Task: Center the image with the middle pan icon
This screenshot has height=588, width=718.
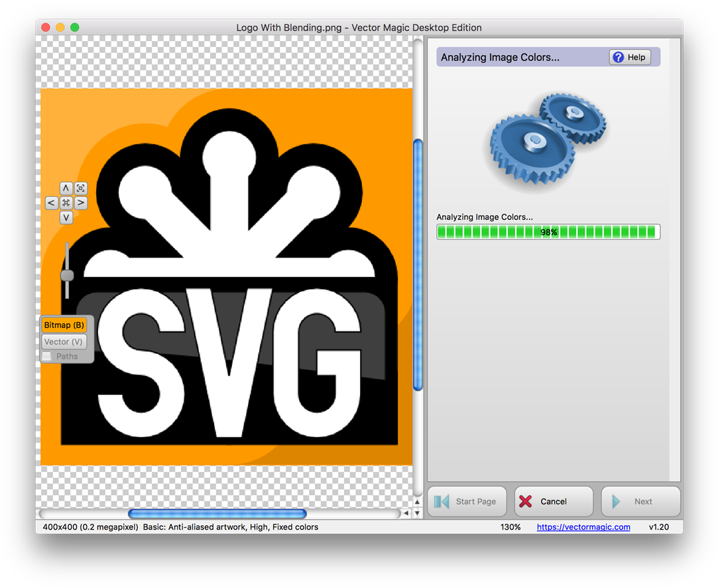Action: [x=66, y=203]
